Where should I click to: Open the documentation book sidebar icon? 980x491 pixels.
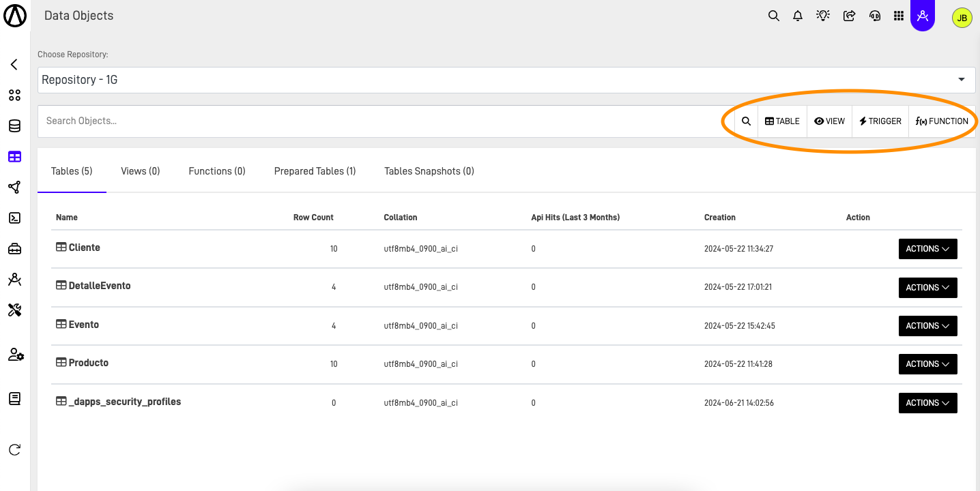[14, 399]
